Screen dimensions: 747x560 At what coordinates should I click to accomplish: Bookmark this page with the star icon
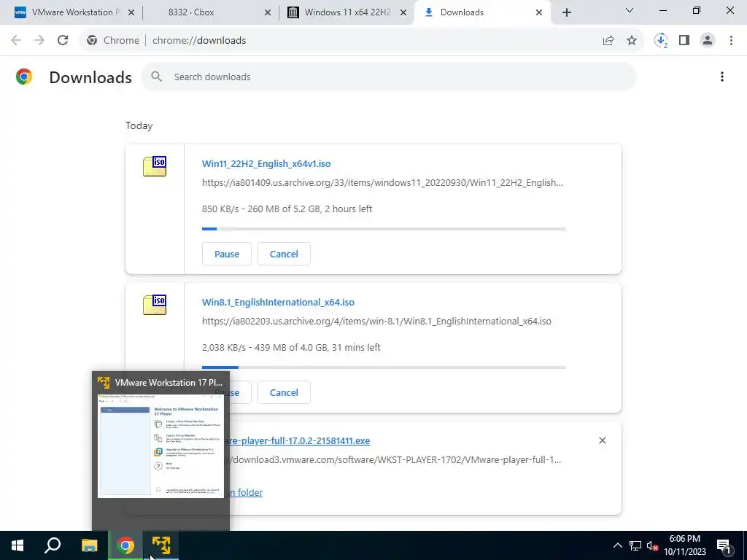coord(632,41)
